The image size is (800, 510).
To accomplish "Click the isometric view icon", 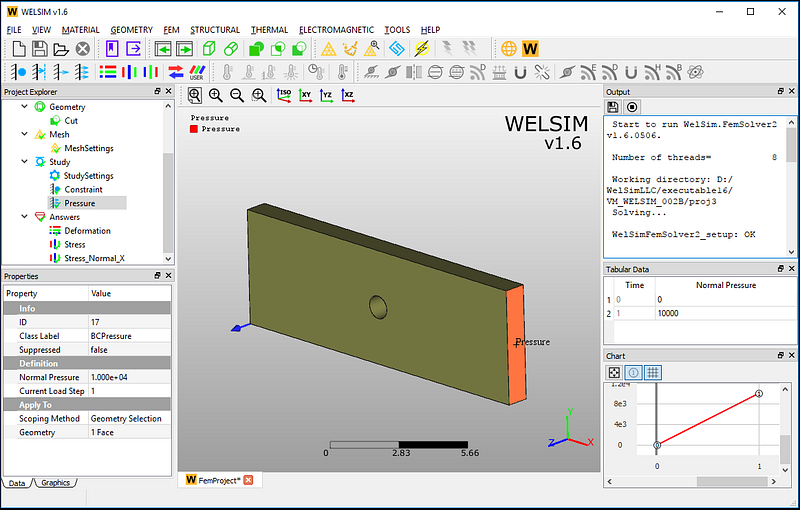I will [x=283, y=95].
